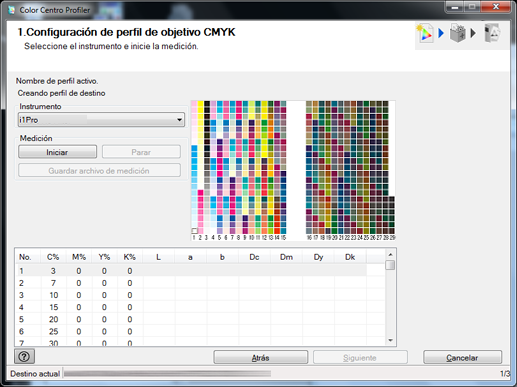Click the Siguiente button
The height and width of the screenshot is (387, 517).
[360, 357]
